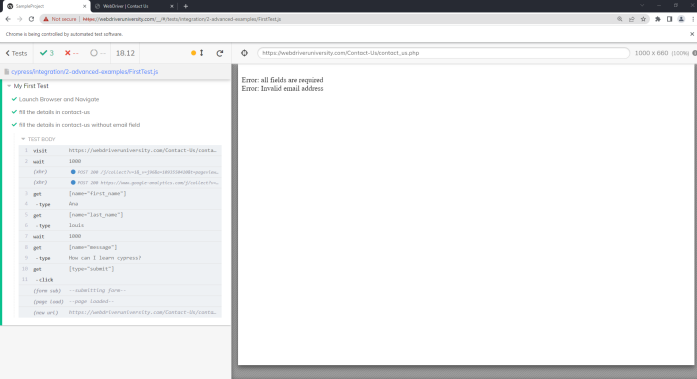Click get [name="last_name"] command
Image resolution: width=697 pixels, height=379 pixels.
click(120, 215)
